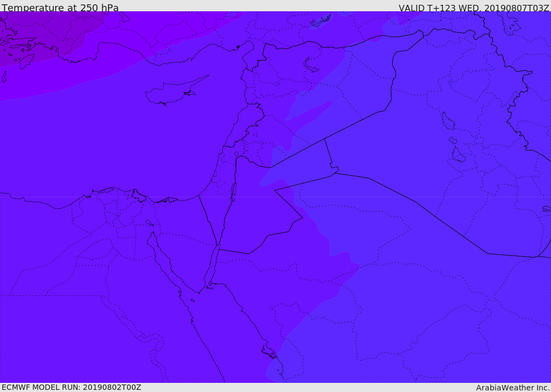Click the 'VALID T+123 WED. 20190807T03Z' label
The height and width of the screenshot is (392, 551).
pyautogui.click(x=474, y=8)
